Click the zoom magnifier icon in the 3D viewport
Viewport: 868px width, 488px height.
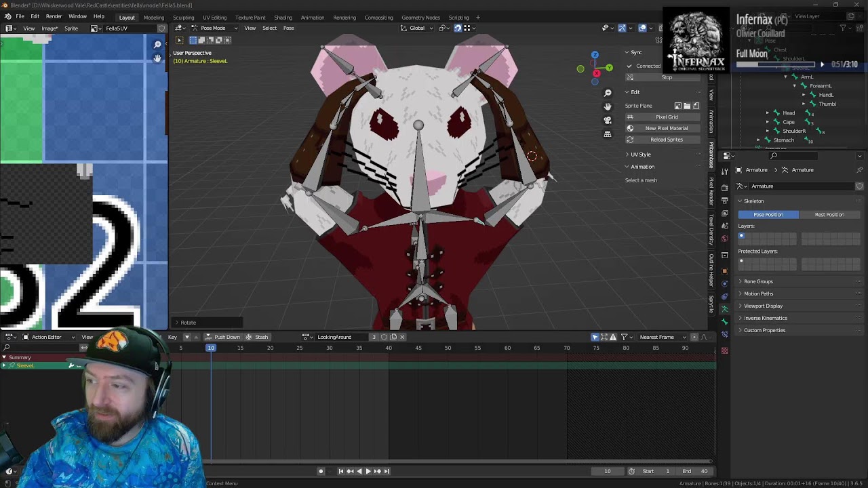pyautogui.click(x=608, y=93)
